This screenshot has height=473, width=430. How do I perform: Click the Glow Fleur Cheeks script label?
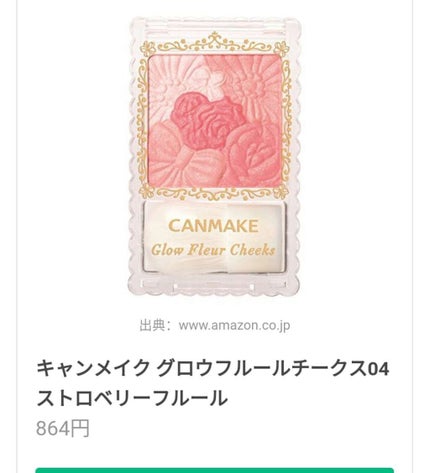pyautogui.click(x=213, y=250)
